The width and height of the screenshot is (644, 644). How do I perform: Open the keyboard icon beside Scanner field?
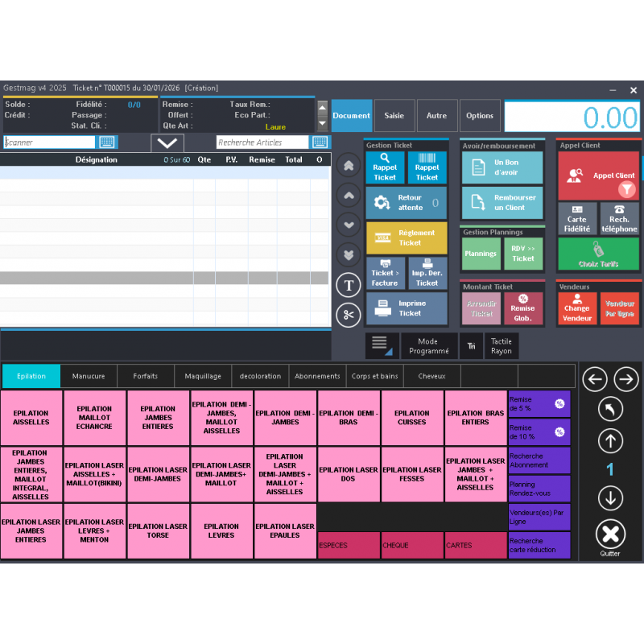point(107,142)
